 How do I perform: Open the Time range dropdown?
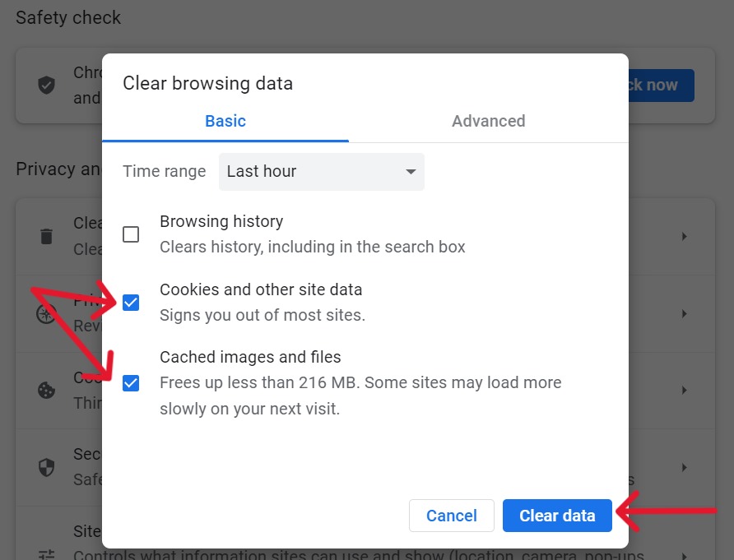pos(321,171)
